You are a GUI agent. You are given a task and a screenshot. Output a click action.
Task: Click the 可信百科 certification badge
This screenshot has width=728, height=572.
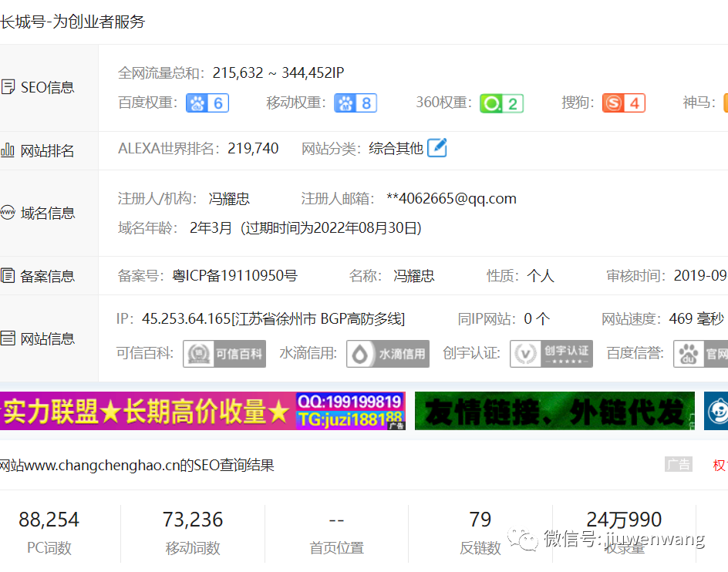tap(224, 354)
